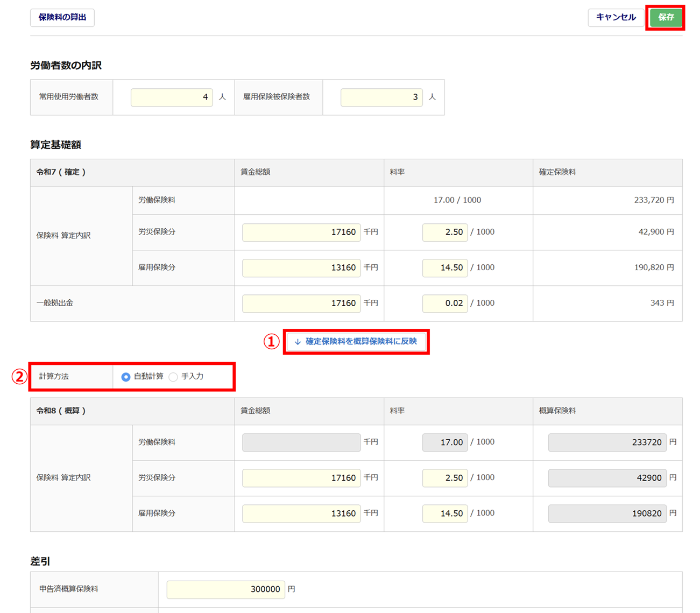Edit 令和7 労災保険分 賃金総額 field
Screen dimensions: 700x613
coord(301,232)
